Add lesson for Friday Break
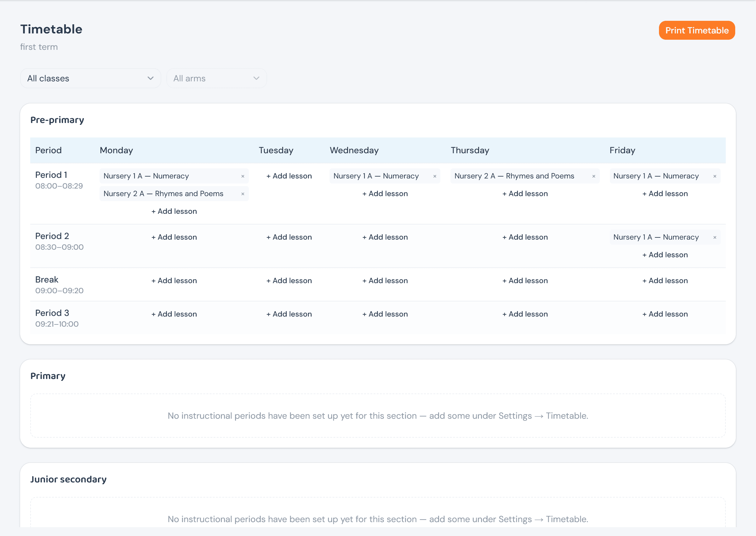Viewport: 756px width, 536px height. (x=665, y=281)
